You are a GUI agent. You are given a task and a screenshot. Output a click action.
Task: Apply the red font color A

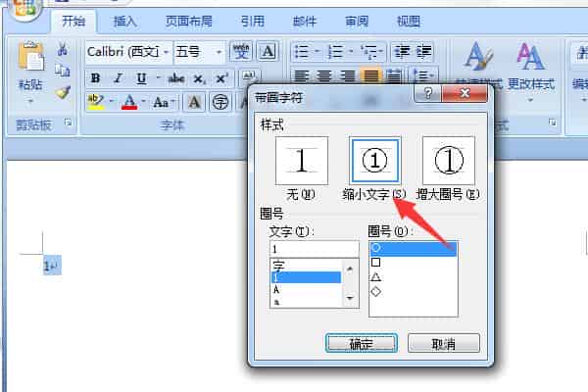click(x=129, y=102)
